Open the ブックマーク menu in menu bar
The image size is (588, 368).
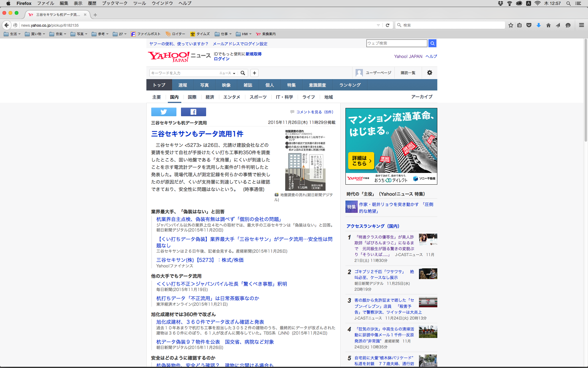coord(115,3)
